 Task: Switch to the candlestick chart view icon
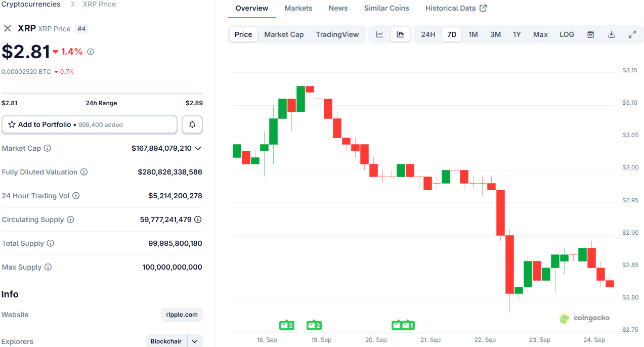pyautogui.click(x=400, y=34)
